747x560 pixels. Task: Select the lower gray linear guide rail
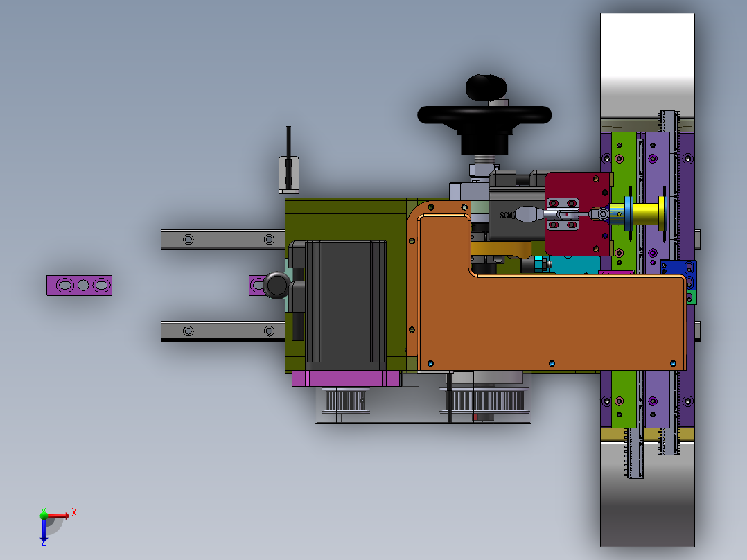pos(222,331)
